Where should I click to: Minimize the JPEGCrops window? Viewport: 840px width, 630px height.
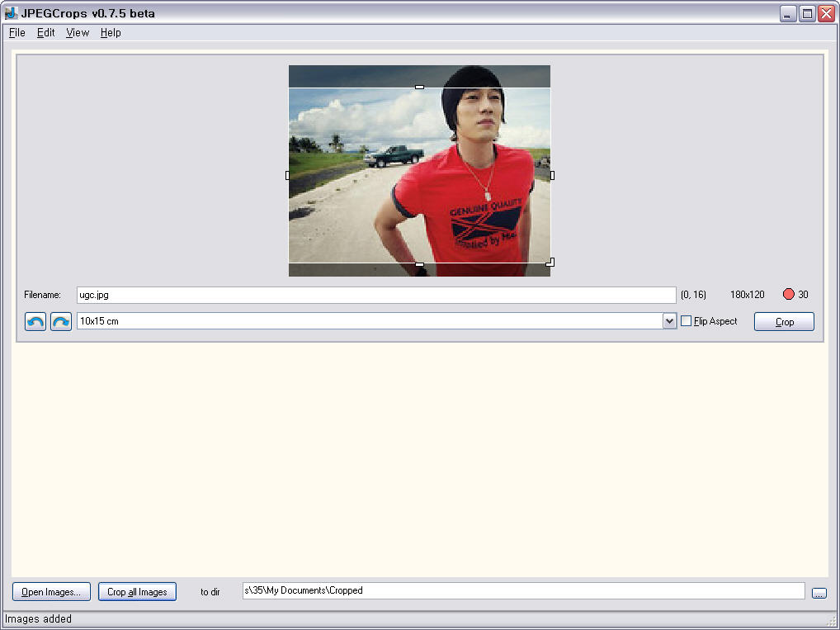pyautogui.click(x=788, y=13)
